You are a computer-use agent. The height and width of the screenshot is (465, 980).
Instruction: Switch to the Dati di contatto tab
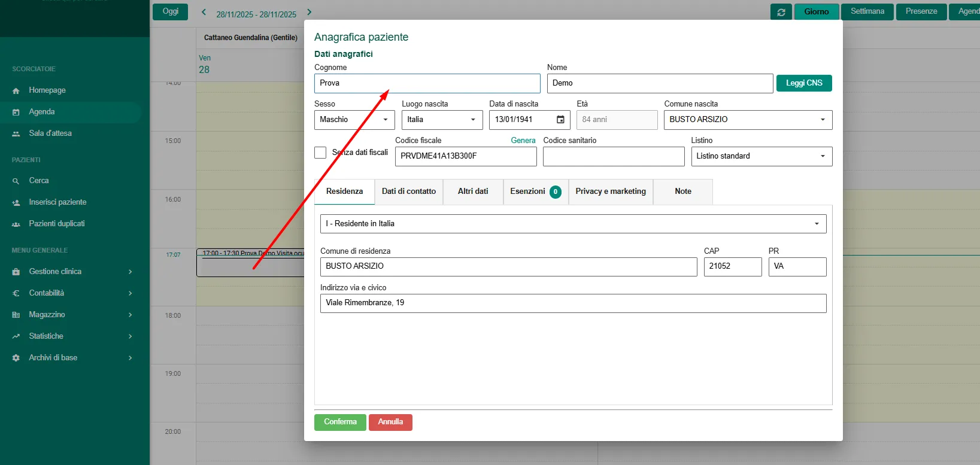(x=409, y=192)
